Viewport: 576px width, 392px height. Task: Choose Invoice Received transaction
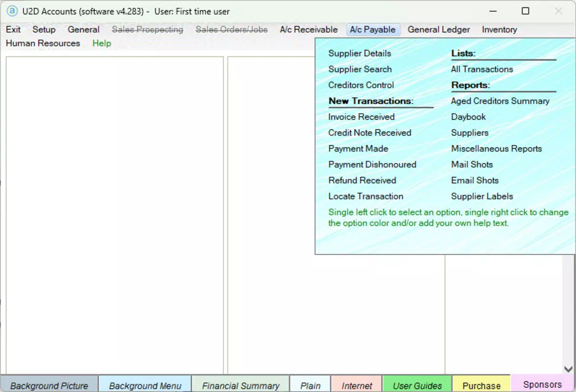pos(361,117)
